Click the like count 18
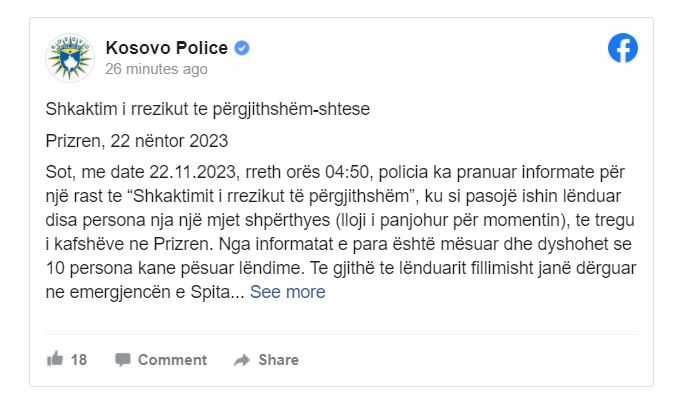This screenshot has height=400, width=689. [79, 360]
